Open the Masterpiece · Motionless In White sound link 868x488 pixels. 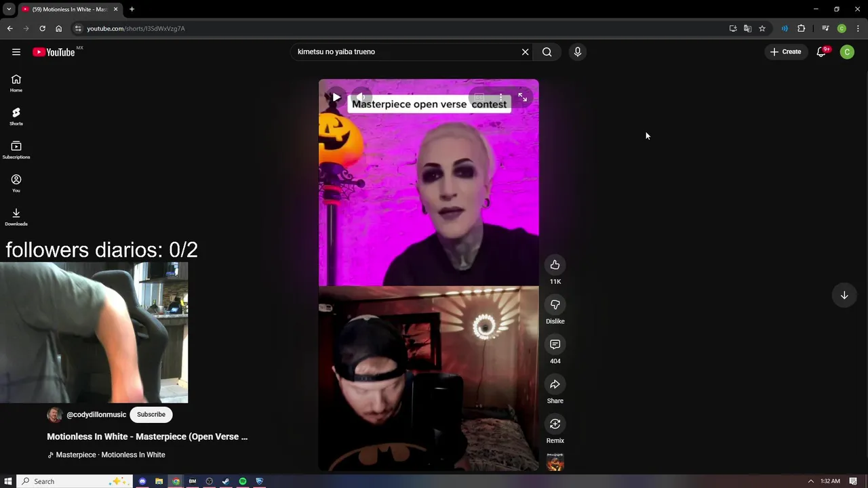click(106, 455)
